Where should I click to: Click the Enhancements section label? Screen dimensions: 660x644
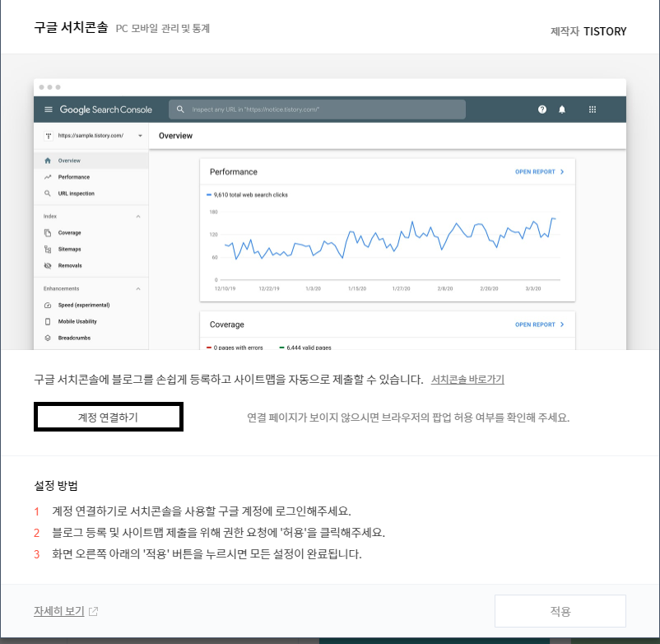click(61, 288)
